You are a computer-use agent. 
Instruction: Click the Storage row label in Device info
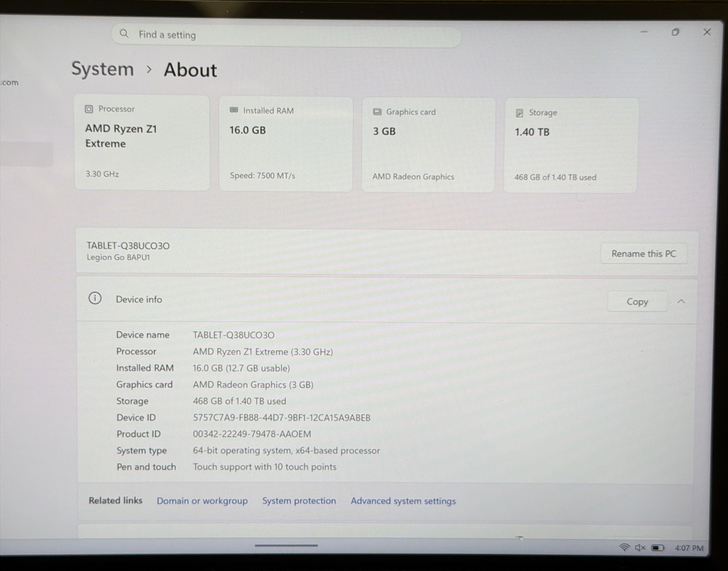point(132,401)
